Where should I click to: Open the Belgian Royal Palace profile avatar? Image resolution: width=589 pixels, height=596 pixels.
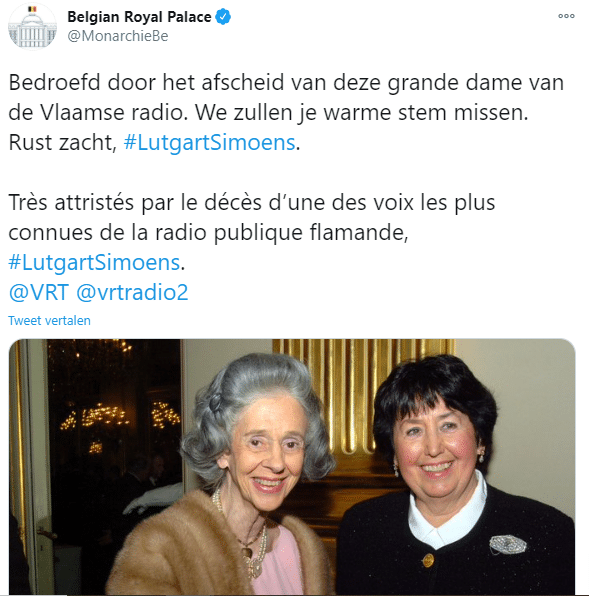(x=32, y=26)
